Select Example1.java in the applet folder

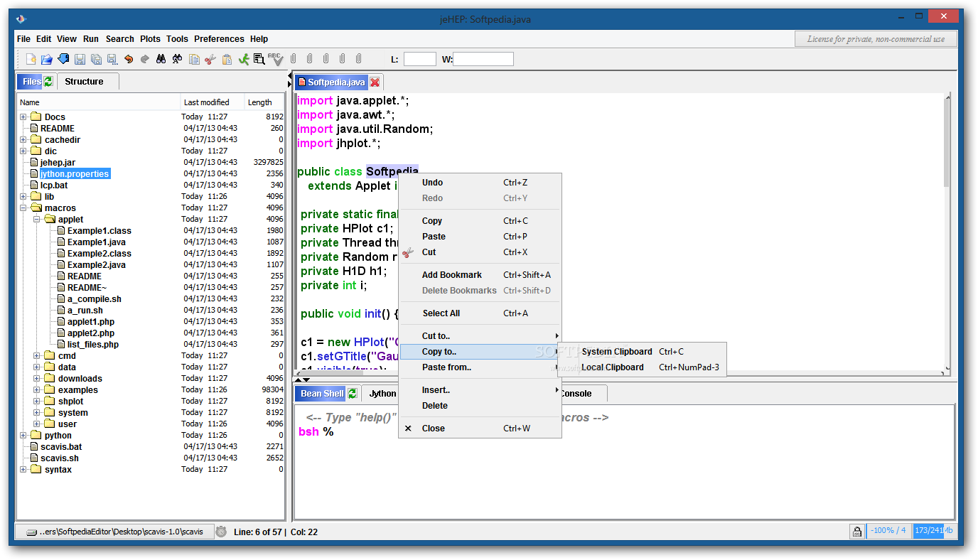click(x=96, y=242)
